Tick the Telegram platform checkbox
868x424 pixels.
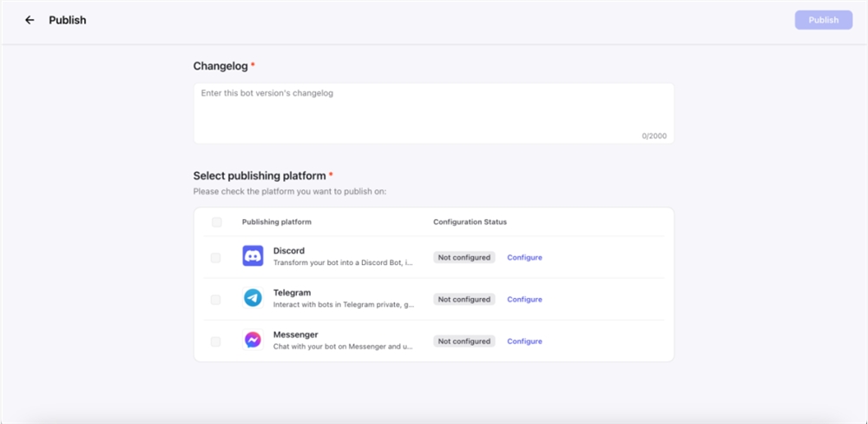[x=216, y=300]
